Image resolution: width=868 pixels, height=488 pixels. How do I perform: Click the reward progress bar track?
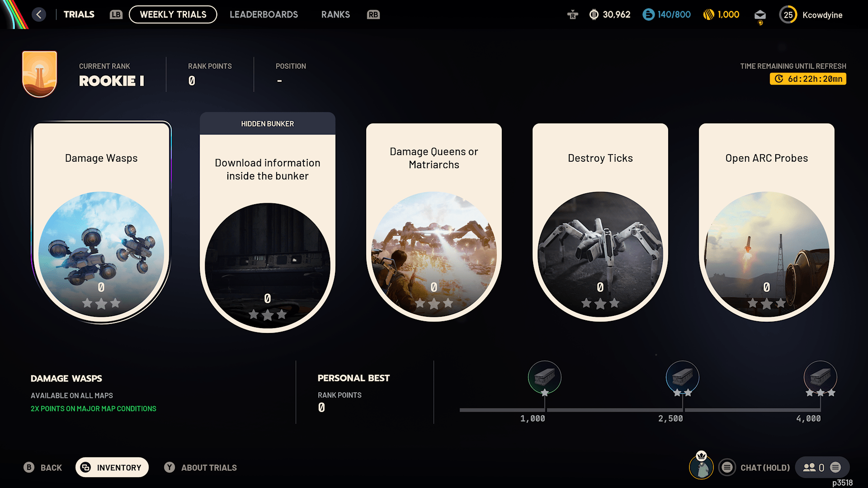[x=646, y=410]
